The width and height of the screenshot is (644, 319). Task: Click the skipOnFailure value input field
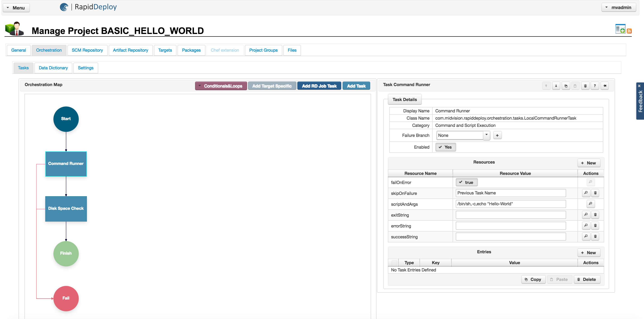tap(511, 193)
